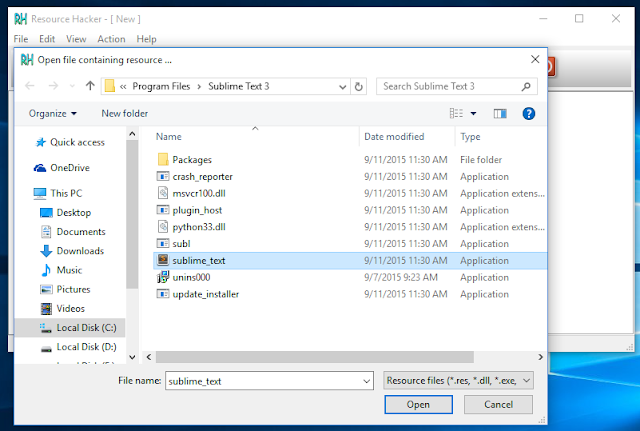This screenshot has height=431, width=640.
Task: Open Videos in navigation pane
Action: click(62, 309)
